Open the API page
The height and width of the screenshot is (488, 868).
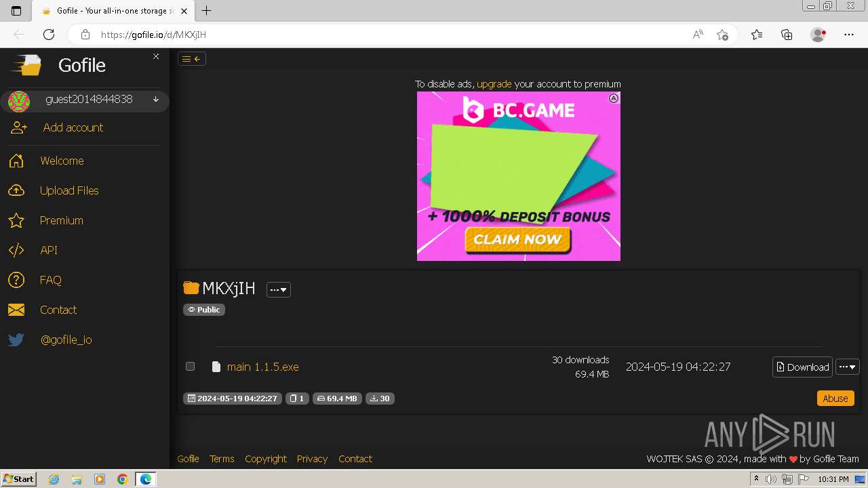point(49,250)
